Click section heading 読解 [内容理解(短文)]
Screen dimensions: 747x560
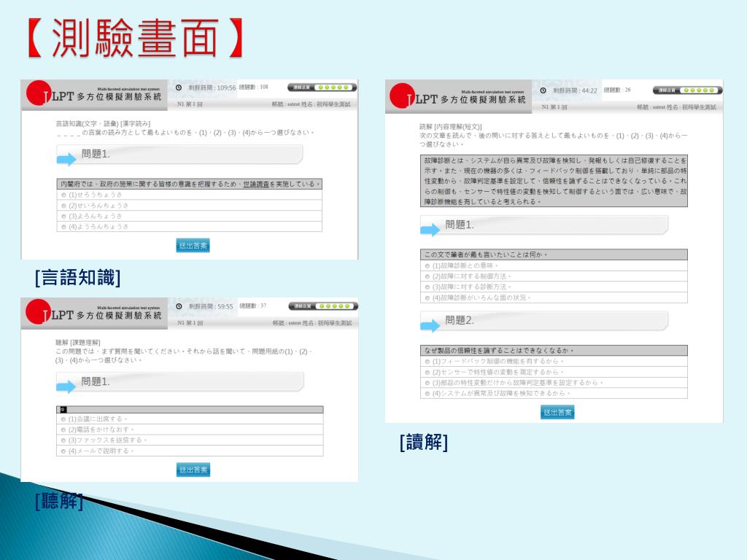(451, 127)
